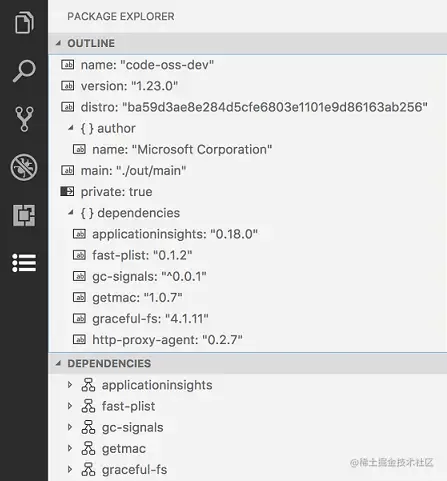Collapse the dependencies object in outline
Screen dimensions: 447x481
point(71,213)
